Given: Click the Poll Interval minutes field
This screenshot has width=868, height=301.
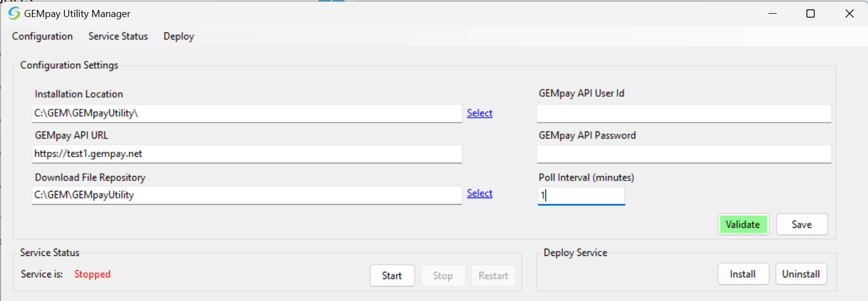Looking at the screenshot, I should click(x=581, y=195).
